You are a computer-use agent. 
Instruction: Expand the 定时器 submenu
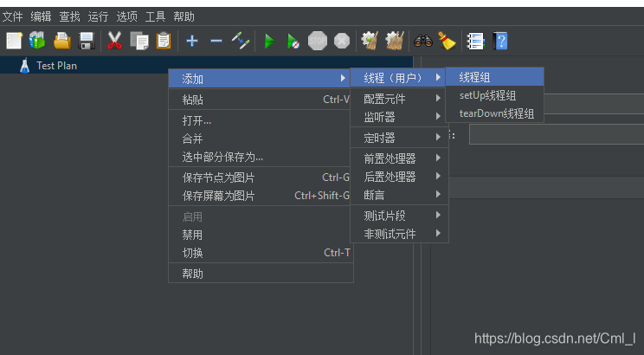point(398,138)
